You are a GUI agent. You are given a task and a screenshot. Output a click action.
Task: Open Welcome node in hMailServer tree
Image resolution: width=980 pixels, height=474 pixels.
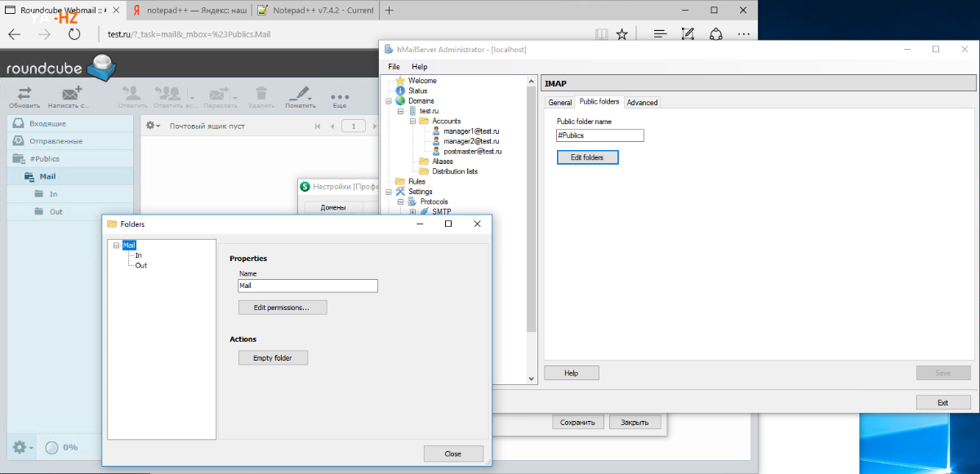click(422, 81)
